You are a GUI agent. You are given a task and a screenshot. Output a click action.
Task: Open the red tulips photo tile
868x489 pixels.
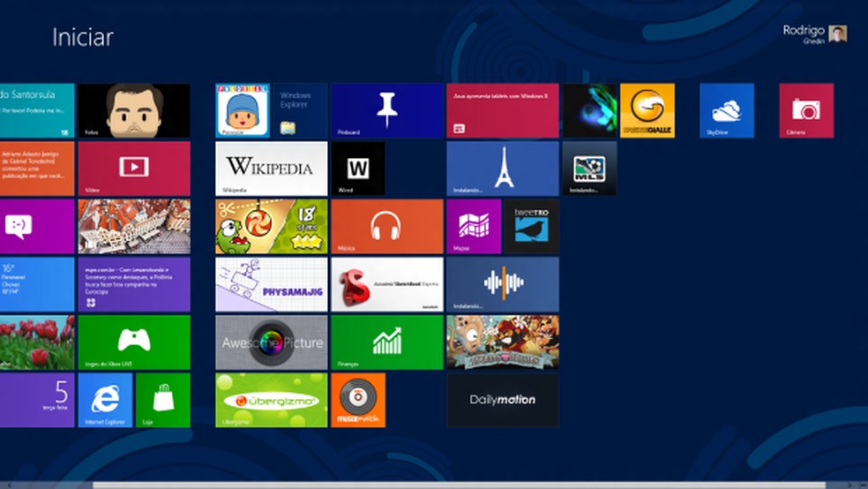pos(37,342)
